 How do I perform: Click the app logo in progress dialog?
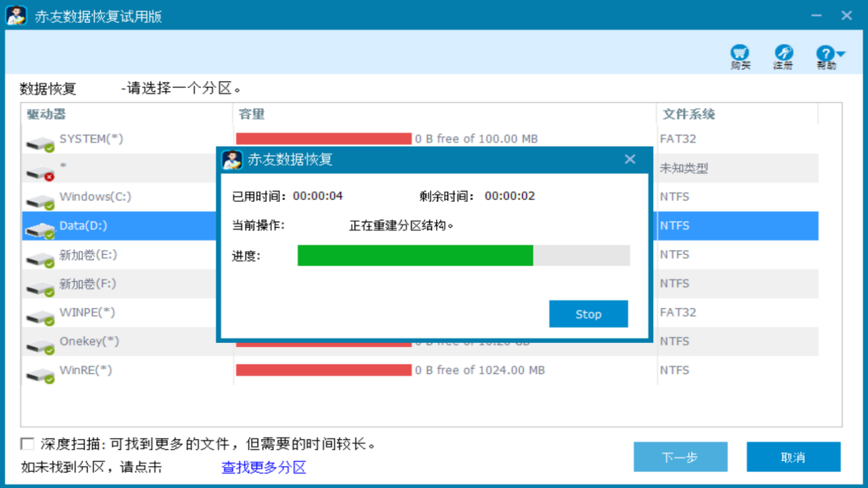pyautogui.click(x=233, y=160)
